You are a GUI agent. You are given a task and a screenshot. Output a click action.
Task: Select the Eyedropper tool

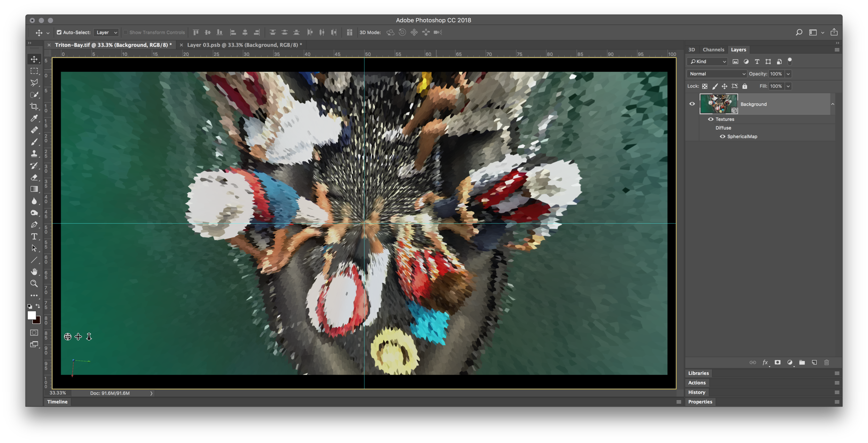pyautogui.click(x=34, y=118)
